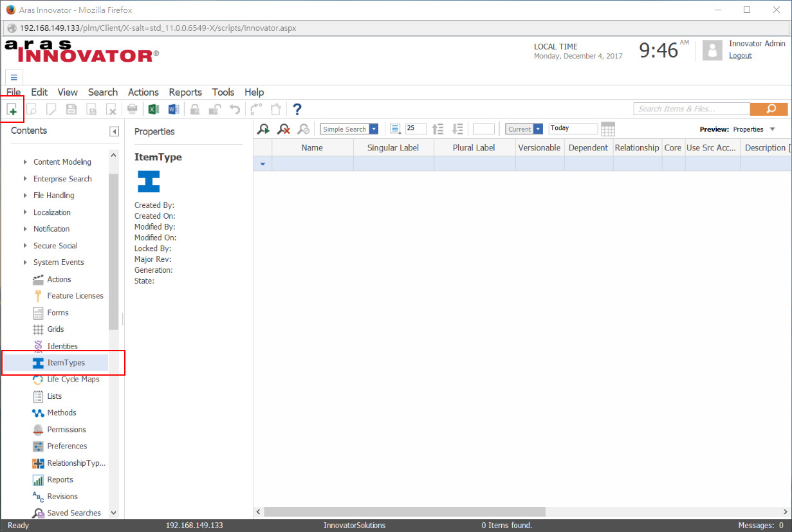Open the File menu

14,92
